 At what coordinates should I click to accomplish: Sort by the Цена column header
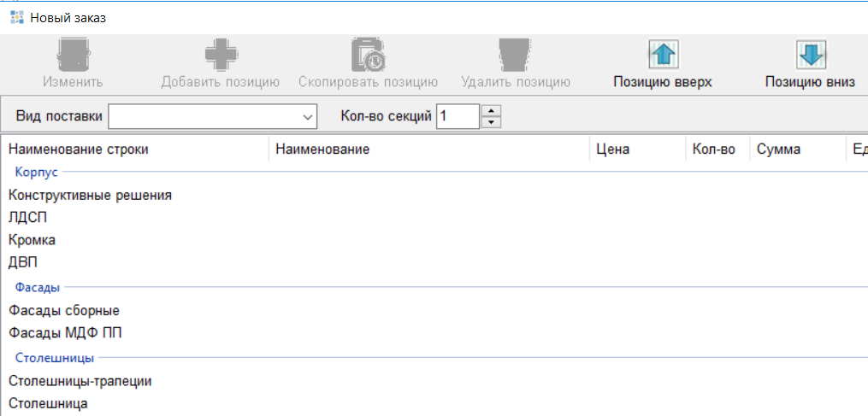pos(613,149)
